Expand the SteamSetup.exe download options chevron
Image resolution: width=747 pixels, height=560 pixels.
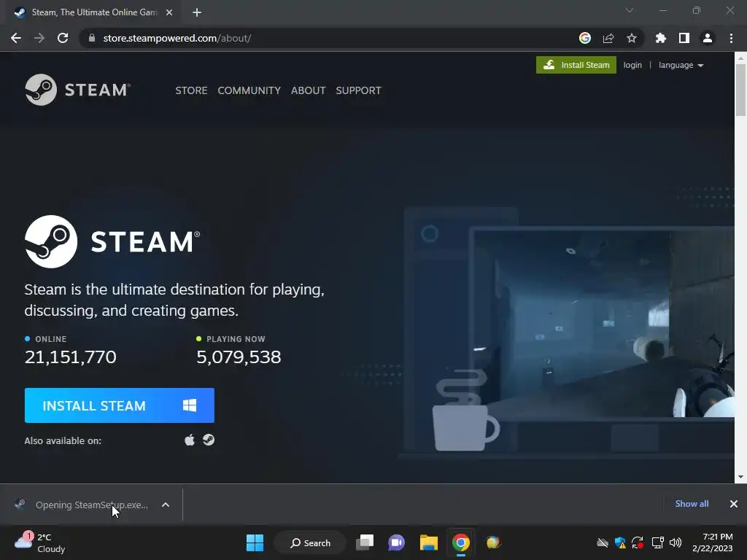point(166,505)
